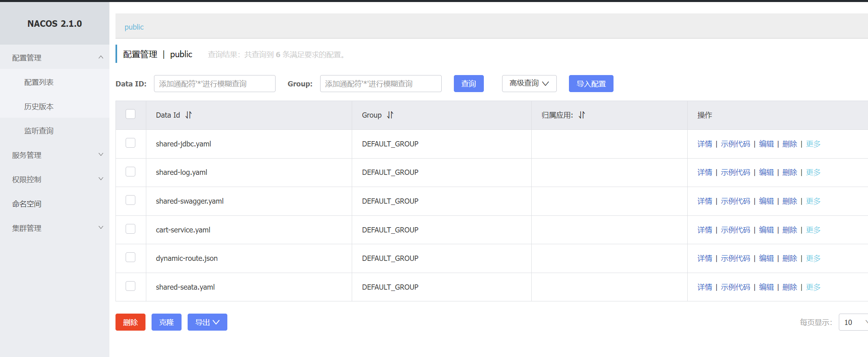Select the cart-service.yaml row checkbox
The width and height of the screenshot is (868, 357).
[x=130, y=229]
